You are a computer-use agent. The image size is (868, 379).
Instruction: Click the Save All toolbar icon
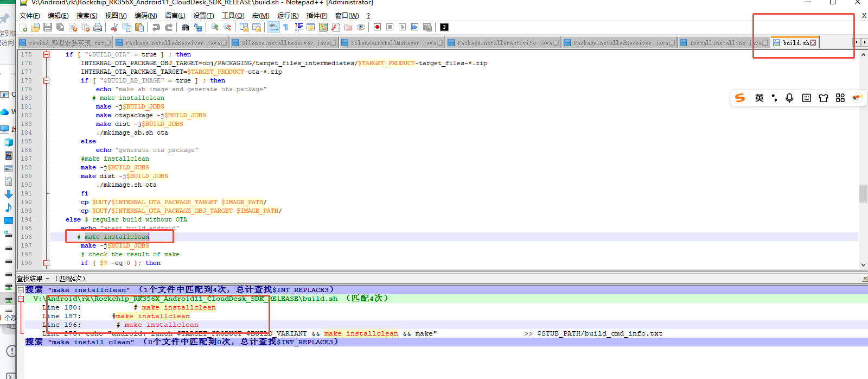tap(60, 27)
